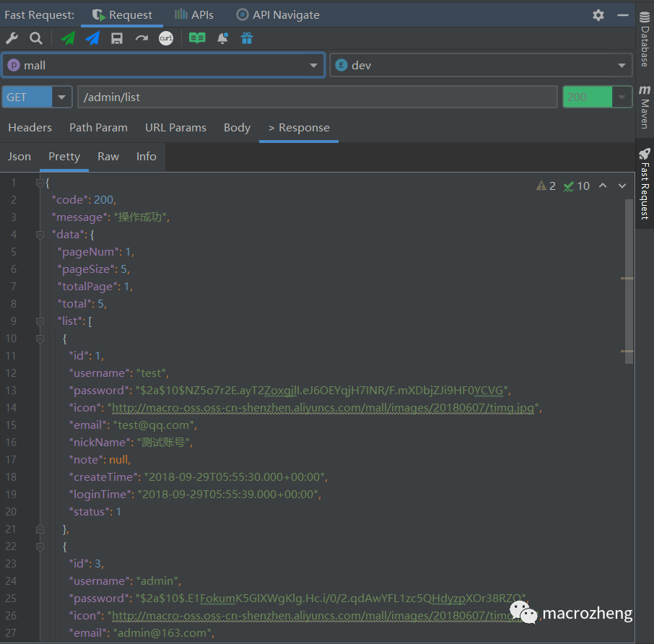Viewport: 654px width, 644px height.
Task: Open the dev environment dropdown
Action: coord(481,65)
